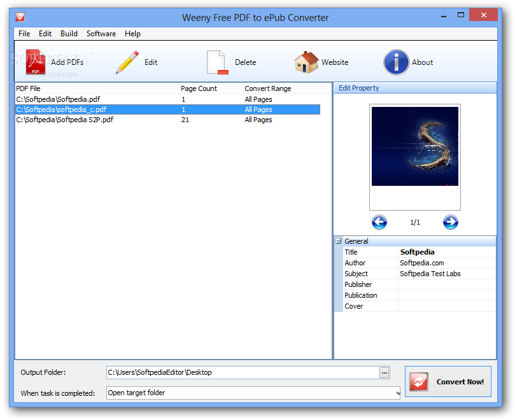Browse for output folder with ellipsis button
Image resolution: width=515 pixels, height=420 pixels.
click(384, 372)
